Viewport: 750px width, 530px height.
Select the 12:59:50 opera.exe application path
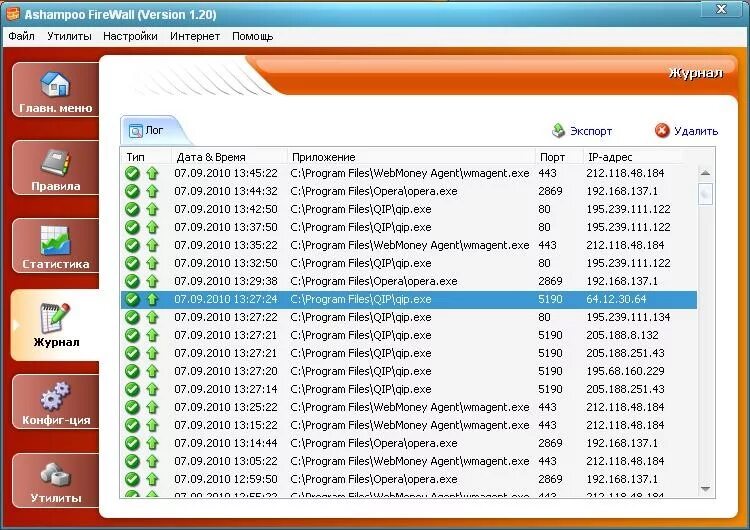click(x=374, y=479)
